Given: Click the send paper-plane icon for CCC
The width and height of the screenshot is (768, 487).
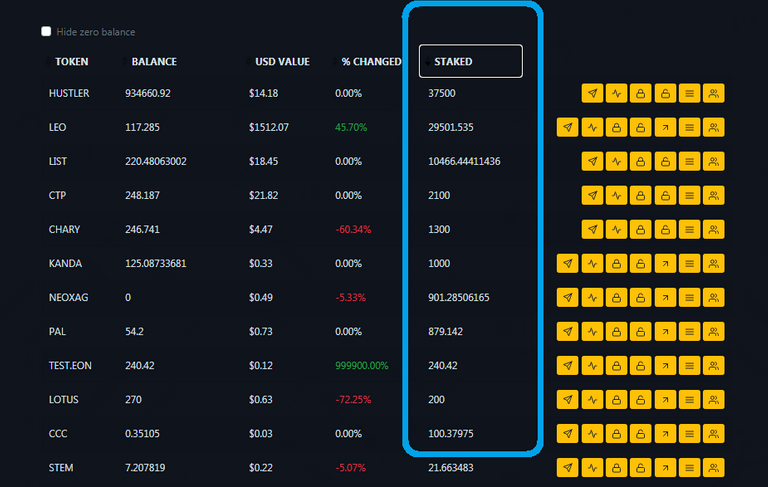Looking at the screenshot, I should (x=568, y=434).
